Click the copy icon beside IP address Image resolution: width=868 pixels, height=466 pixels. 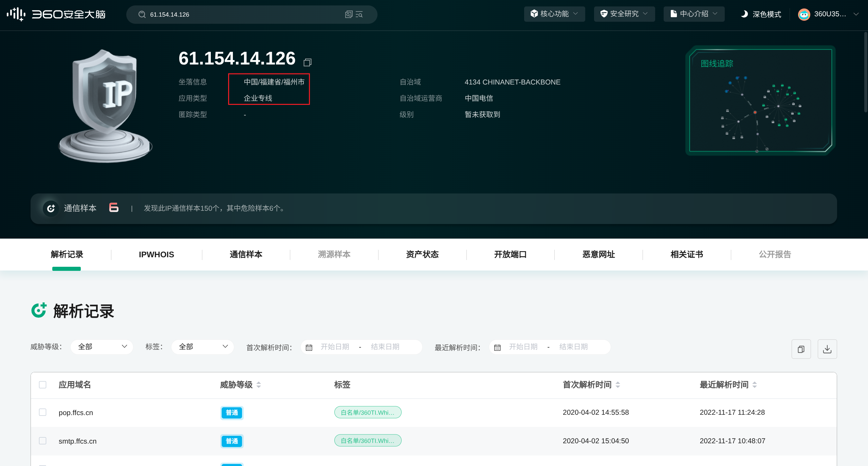pos(308,62)
